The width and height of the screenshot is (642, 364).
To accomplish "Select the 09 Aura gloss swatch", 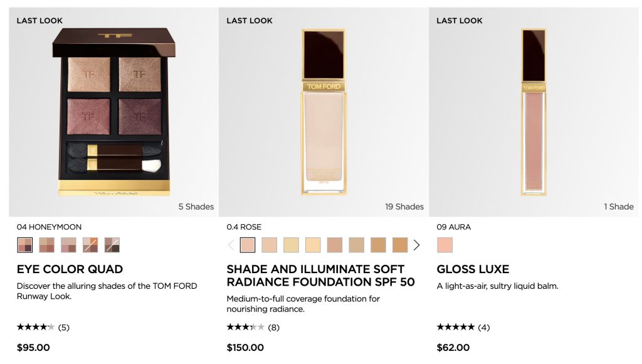I will click(x=445, y=245).
